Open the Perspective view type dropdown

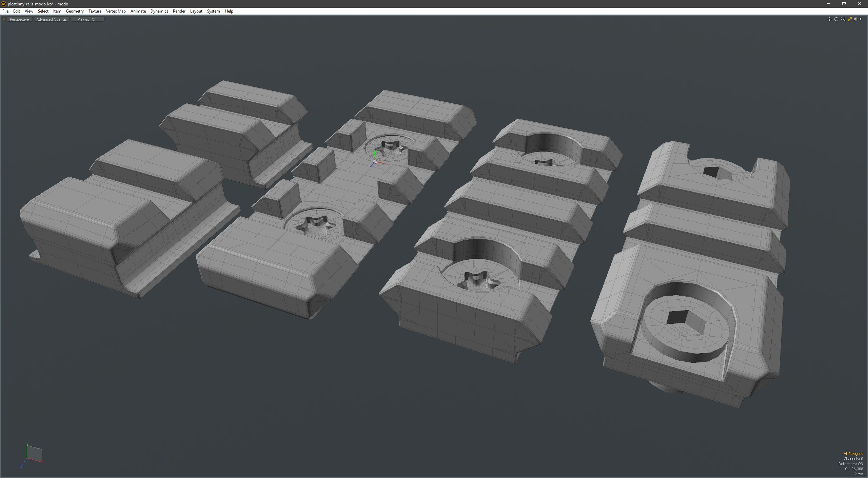[x=19, y=19]
